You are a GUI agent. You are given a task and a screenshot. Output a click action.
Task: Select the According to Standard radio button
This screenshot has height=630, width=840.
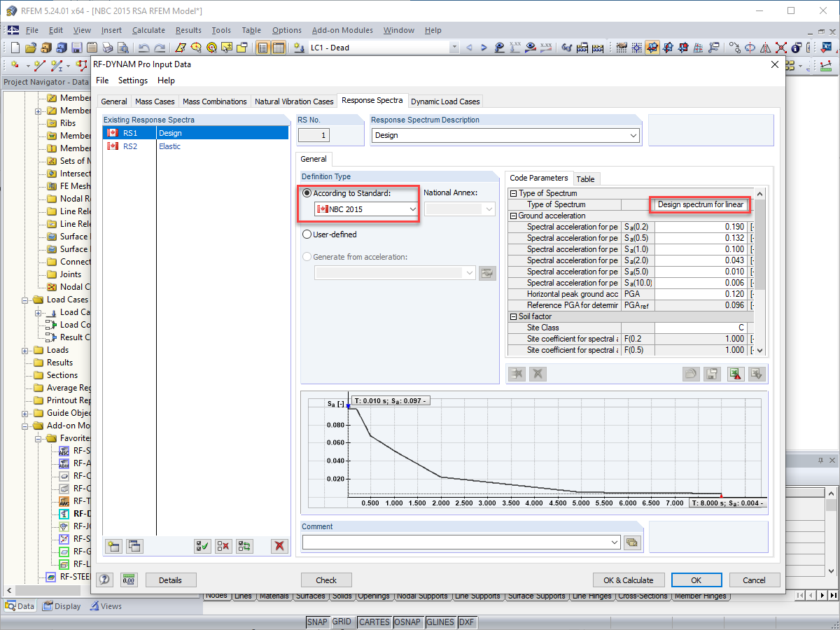click(307, 192)
